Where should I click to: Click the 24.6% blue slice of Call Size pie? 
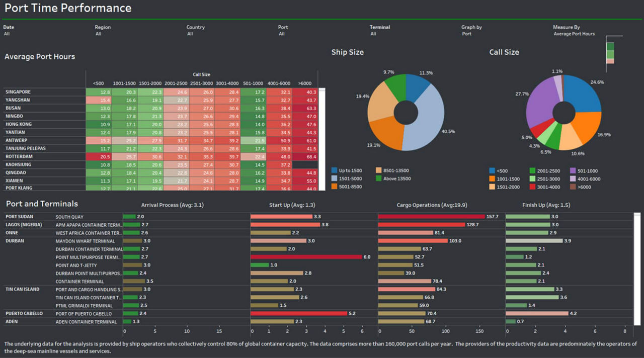coord(584,94)
